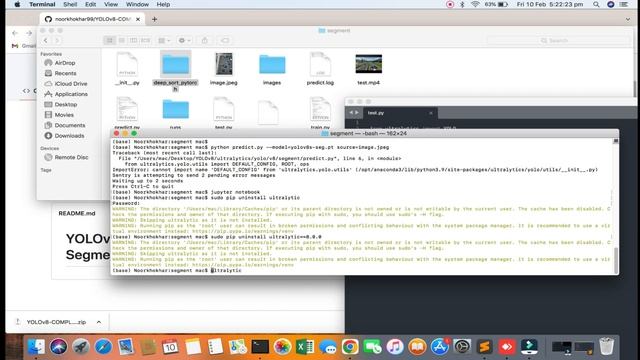Select the deep_sort_pytorch folder
This screenshot has height=360, width=640.
click(176, 64)
